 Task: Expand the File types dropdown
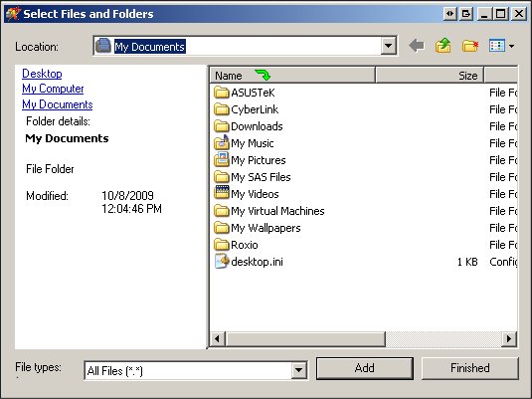pos(299,370)
